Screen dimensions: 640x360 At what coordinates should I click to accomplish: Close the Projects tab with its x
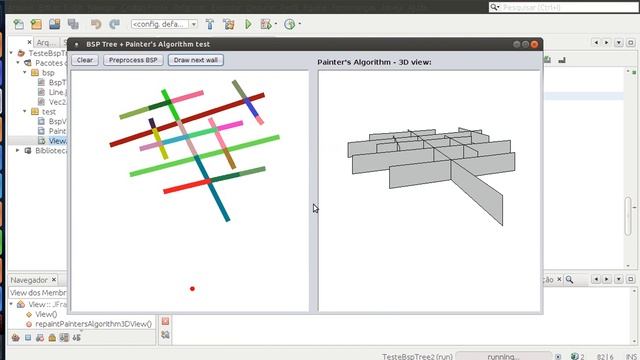[29, 42]
